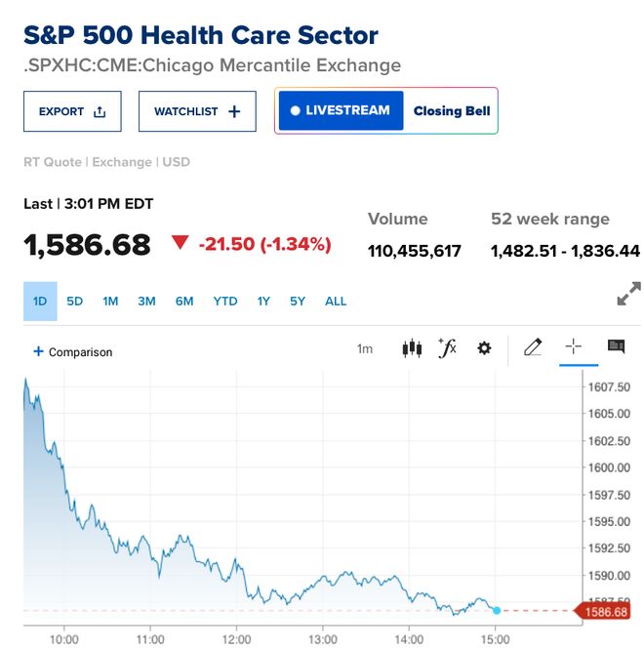Add index to Watchlist
Image resolution: width=644 pixels, height=649 pixels.
(x=197, y=111)
